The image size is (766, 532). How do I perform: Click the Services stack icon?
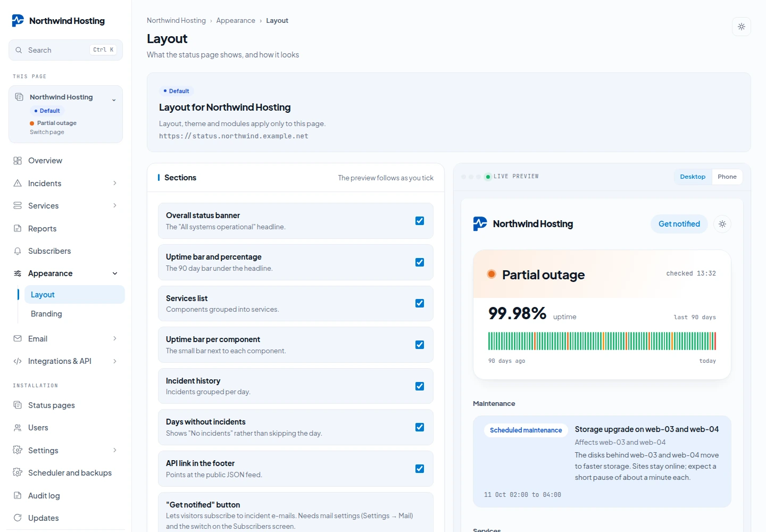pyautogui.click(x=18, y=205)
